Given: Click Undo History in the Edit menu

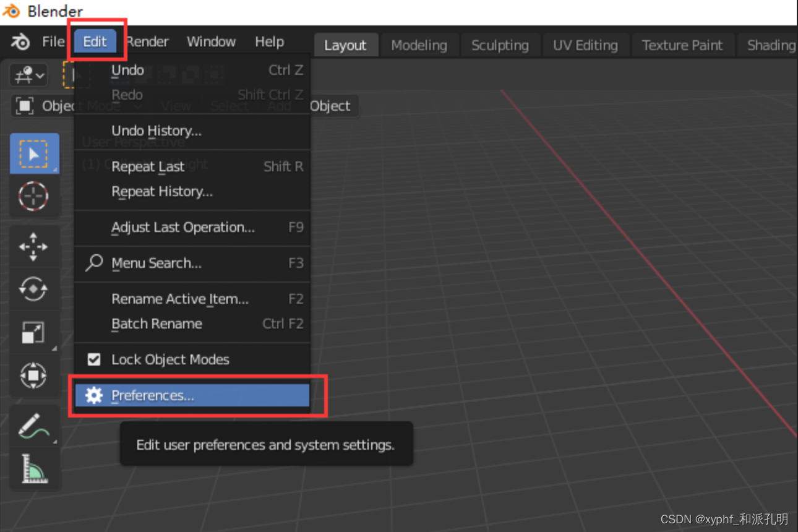Looking at the screenshot, I should point(156,131).
